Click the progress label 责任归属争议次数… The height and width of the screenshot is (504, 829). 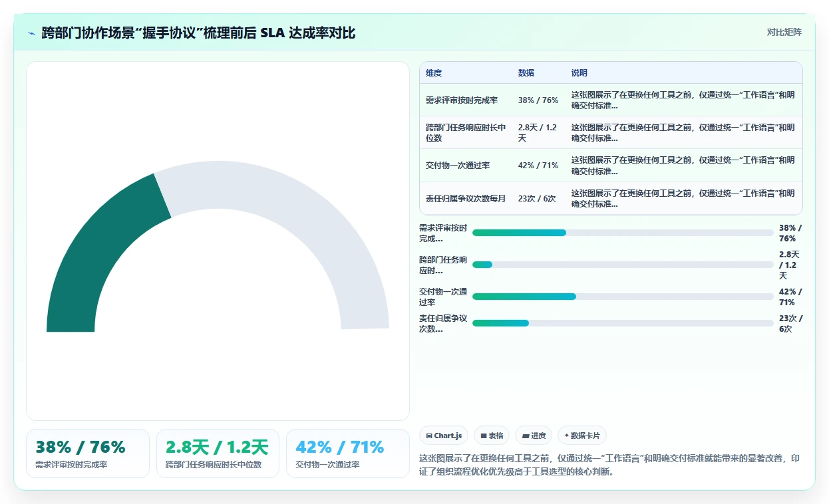(x=443, y=323)
